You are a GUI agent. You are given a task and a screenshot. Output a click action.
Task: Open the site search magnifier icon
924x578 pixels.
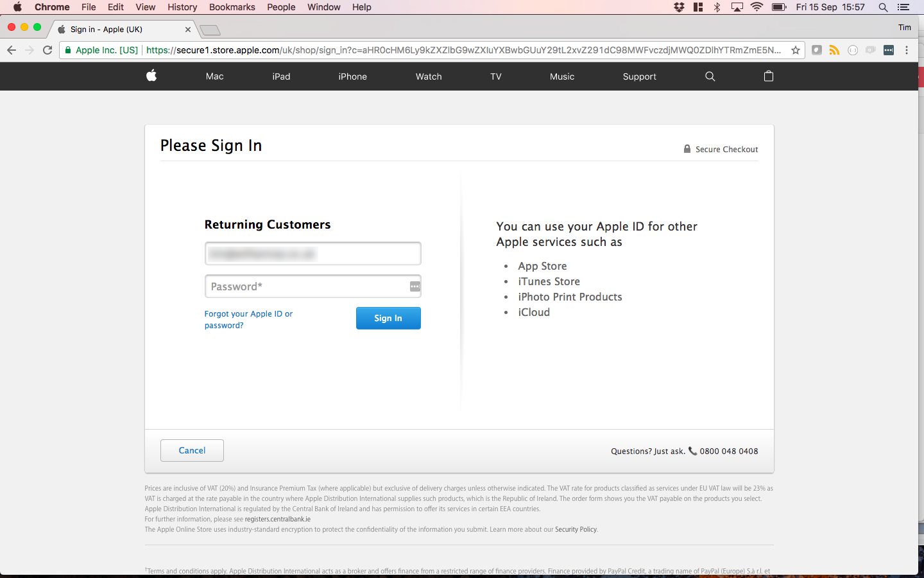click(x=710, y=76)
